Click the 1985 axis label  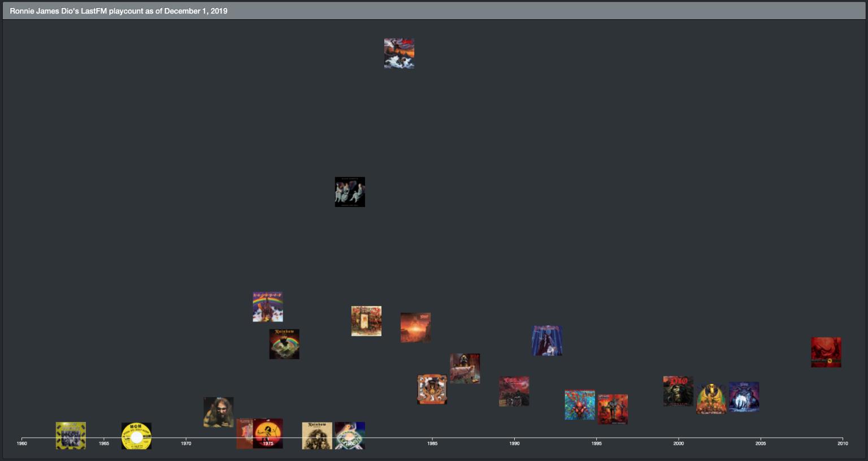[x=432, y=443]
